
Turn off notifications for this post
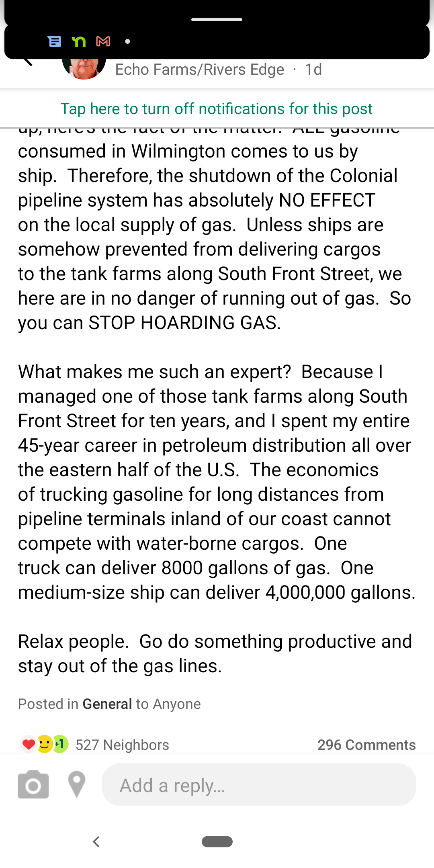coord(217,109)
